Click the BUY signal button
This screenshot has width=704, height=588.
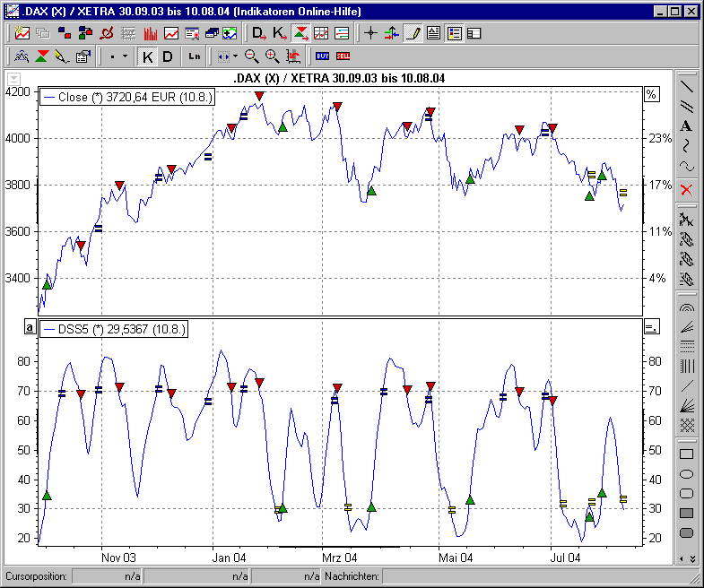tap(323, 56)
